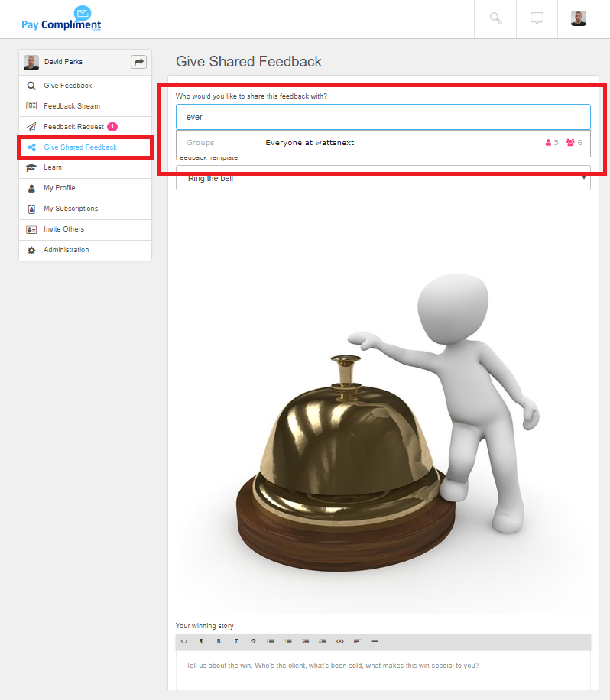Viewport: 610px width, 700px height.
Task: Click the paper plane Feedback Request icon
Action: (31, 127)
